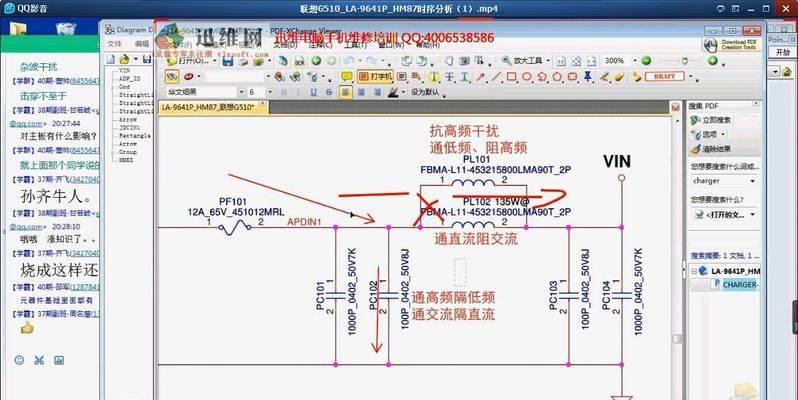This screenshot has width=798, height=400.
Task: Adjust the zoom slider handle
Action: click(x=685, y=61)
